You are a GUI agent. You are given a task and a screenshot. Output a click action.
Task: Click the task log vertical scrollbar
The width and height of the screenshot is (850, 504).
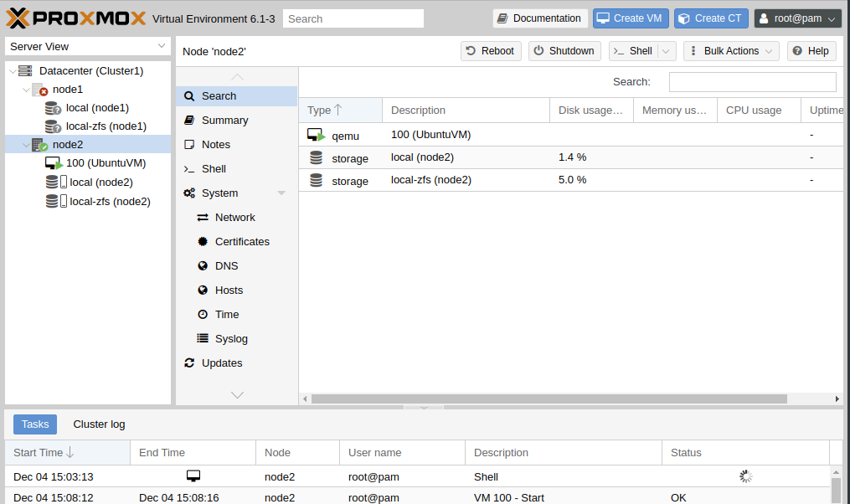(837, 491)
